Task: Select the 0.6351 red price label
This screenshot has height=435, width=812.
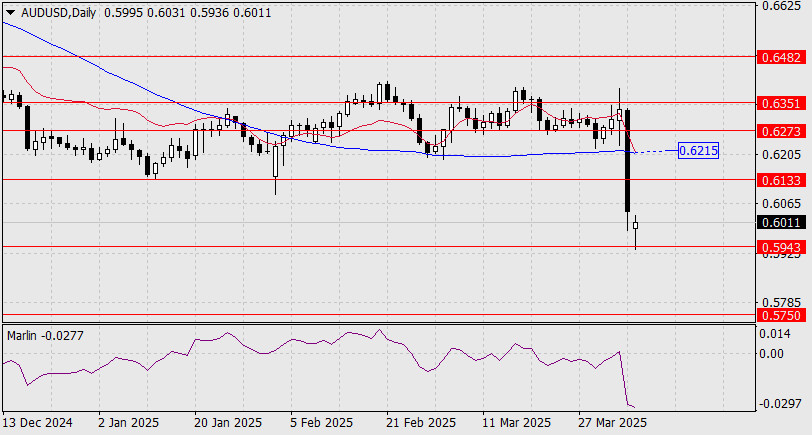Action: [781, 104]
